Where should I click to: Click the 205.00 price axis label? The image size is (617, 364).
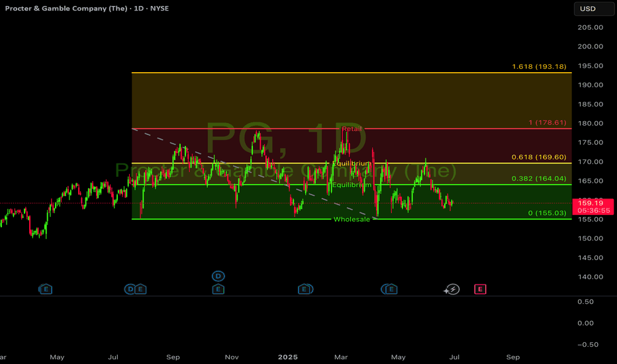[x=591, y=27]
